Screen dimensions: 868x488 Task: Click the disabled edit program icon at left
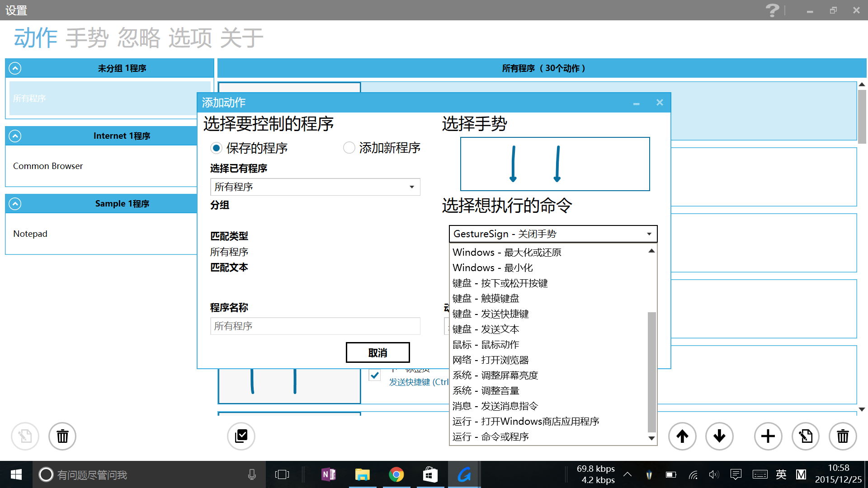tap(25, 436)
